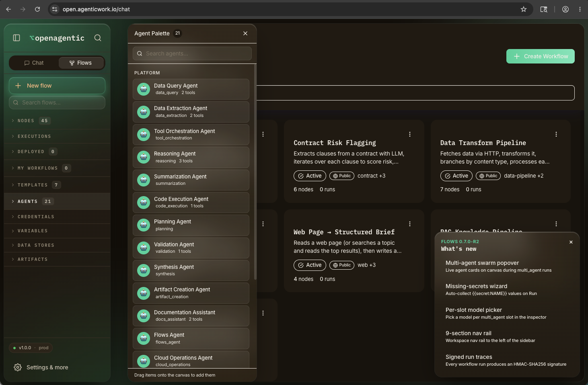Click Code Execution Agent avatar icon

click(x=144, y=203)
